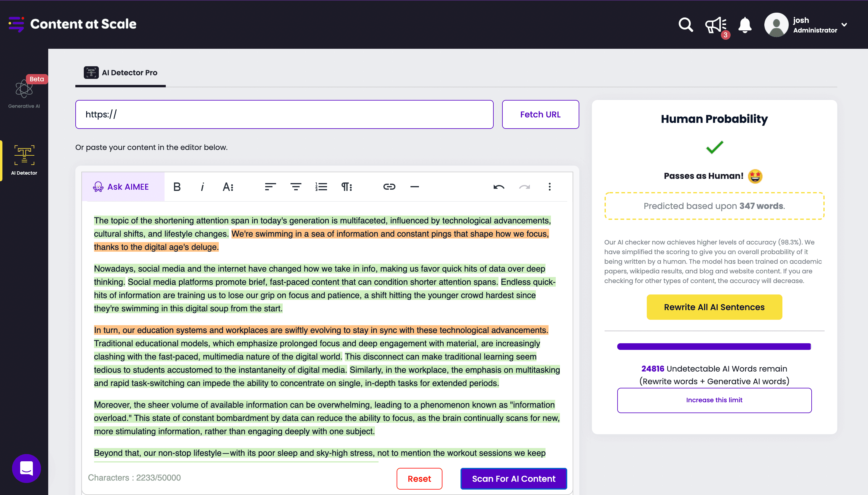868x495 pixels.
Task: Select the AI Detector Pro tab
Action: [x=121, y=73]
